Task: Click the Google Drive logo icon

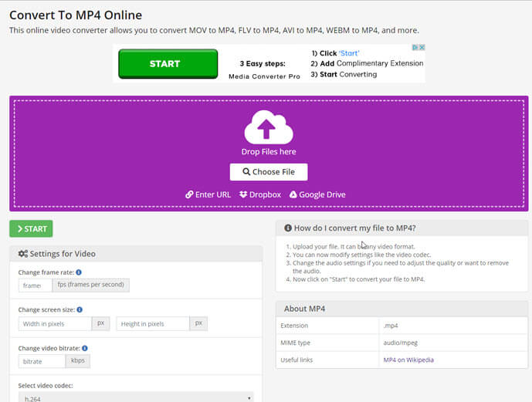Action: click(293, 194)
